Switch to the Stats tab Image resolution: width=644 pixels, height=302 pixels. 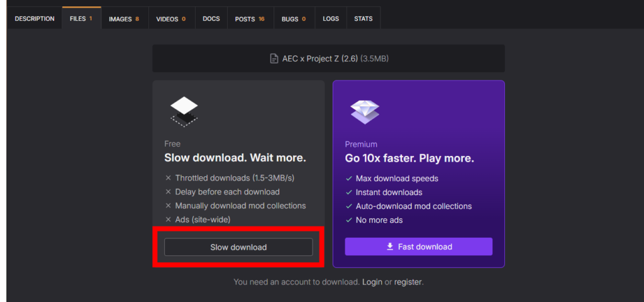click(364, 19)
